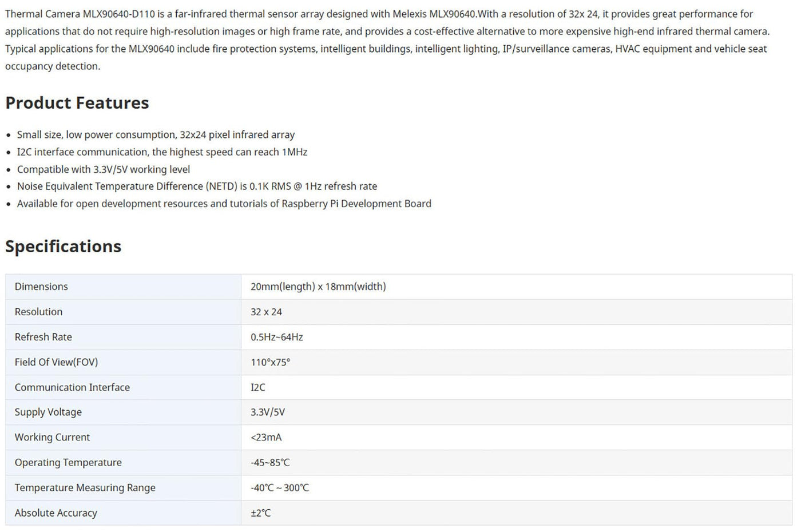Click the Specifications heading

64,247
